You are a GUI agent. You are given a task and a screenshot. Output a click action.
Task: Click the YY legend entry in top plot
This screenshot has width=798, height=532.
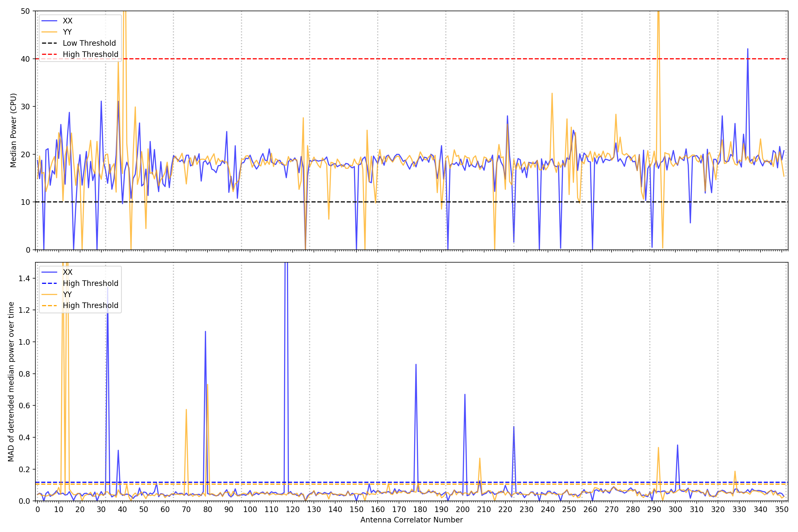pyautogui.click(x=67, y=32)
